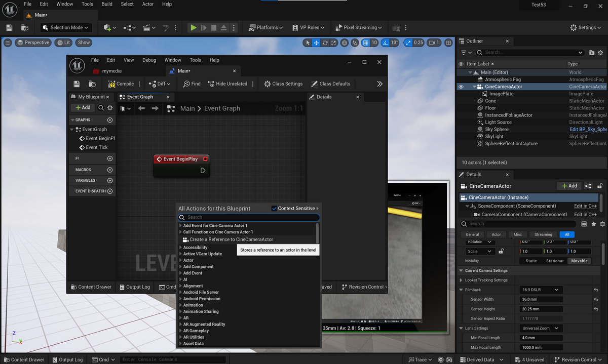Image resolution: width=608 pixels, height=364 pixels.
Task: Select Event Tick in My Blueprint tree
Action: coord(97,147)
